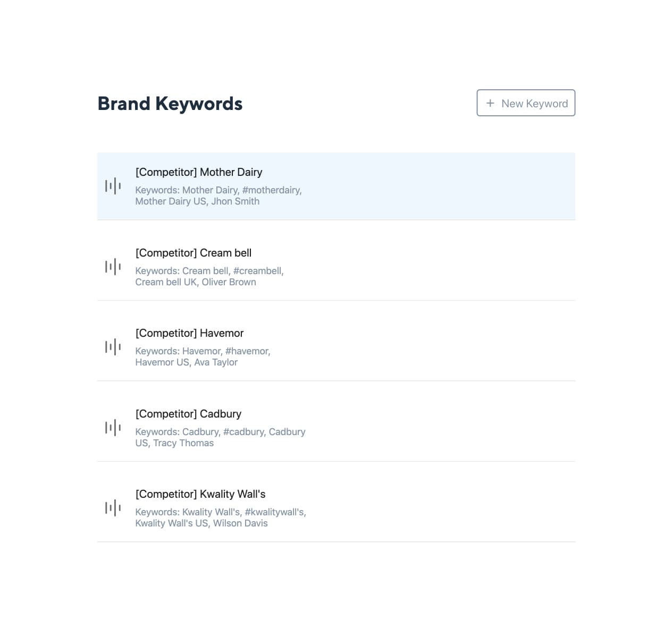Click the waveform icon for Cream bell
Viewport: 672px width, 629px height.
113,267
